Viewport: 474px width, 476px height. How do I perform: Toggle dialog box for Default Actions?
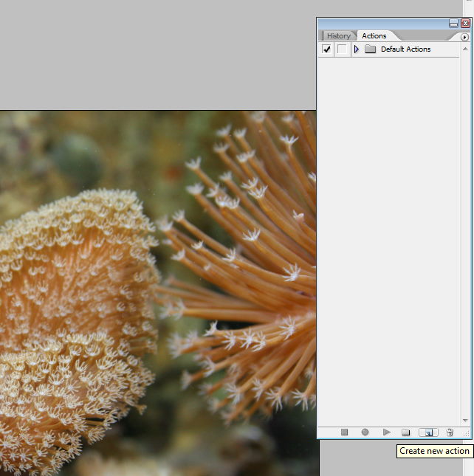click(341, 49)
